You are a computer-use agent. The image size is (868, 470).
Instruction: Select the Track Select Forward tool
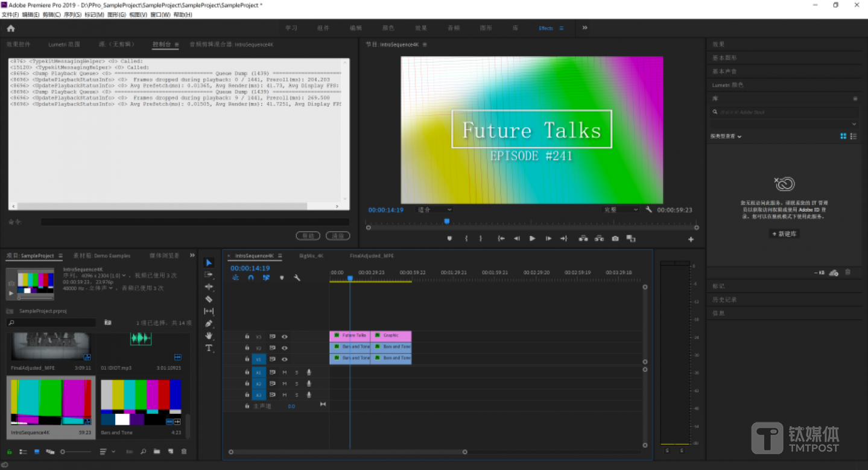tap(209, 275)
